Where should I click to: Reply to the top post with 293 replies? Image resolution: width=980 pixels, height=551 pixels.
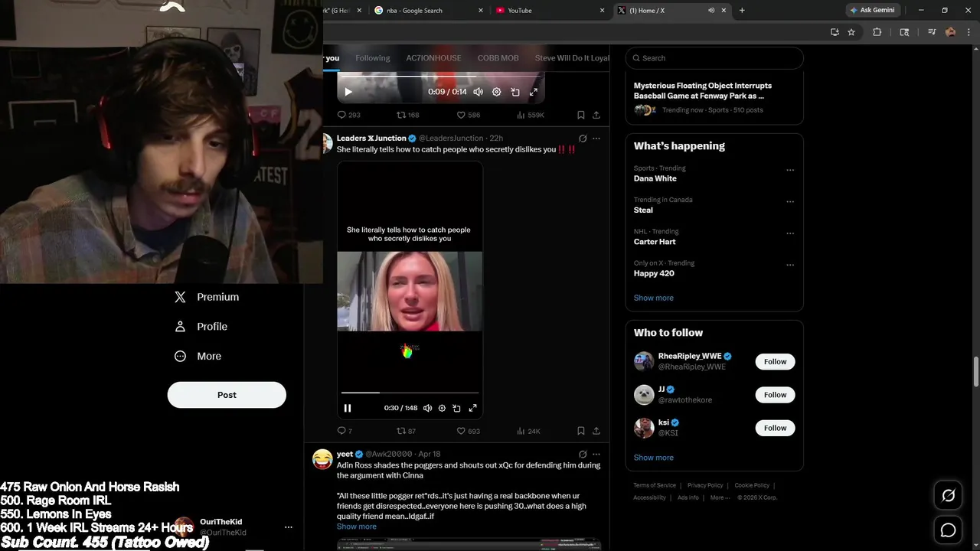pyautogui.click(x=348, y=115)
